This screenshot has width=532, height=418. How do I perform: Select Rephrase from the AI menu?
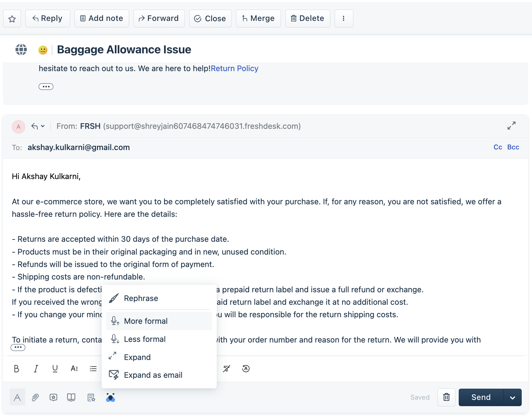tap(159, 299)
